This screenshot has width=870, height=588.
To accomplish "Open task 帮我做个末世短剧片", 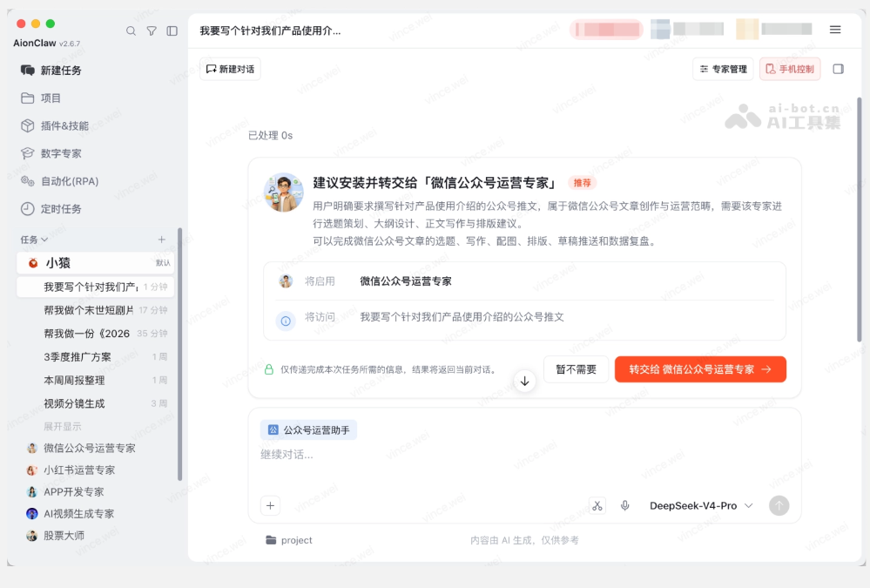I will [96, 310].
